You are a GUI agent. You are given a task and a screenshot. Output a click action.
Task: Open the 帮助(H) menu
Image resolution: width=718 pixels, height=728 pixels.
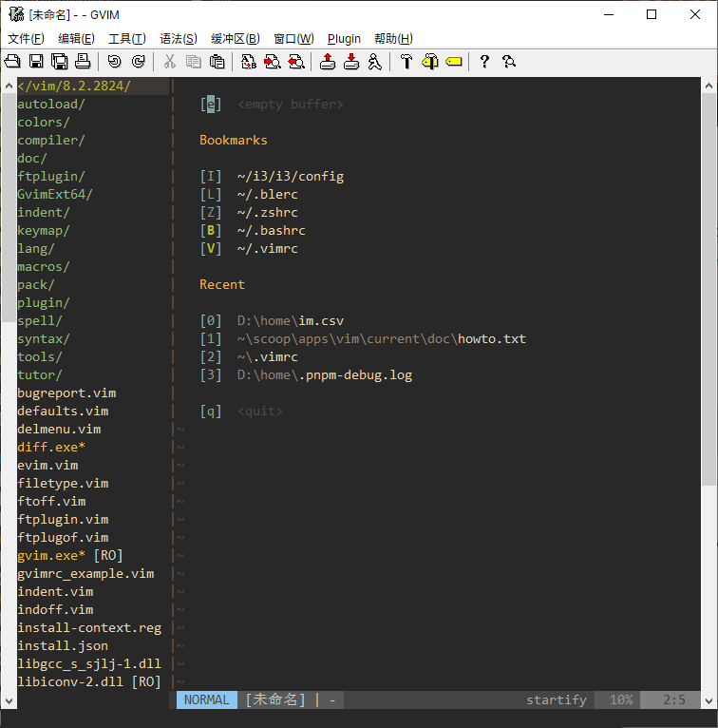[x=393, y=39]
